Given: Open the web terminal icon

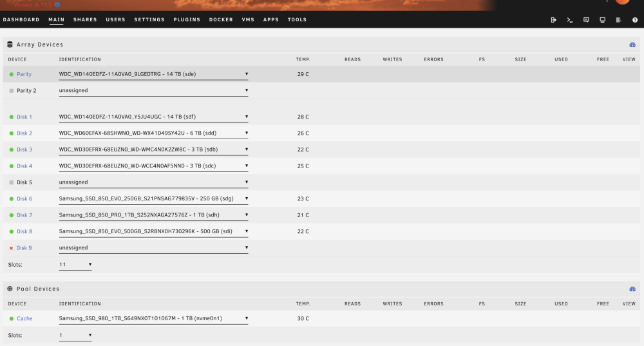Looking at the screenshot, I should point(570,20).
